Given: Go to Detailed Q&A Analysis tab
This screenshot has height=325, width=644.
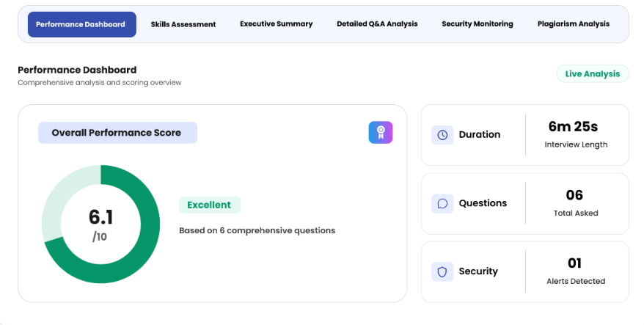Looking at the screenshot, I should 377,24.
